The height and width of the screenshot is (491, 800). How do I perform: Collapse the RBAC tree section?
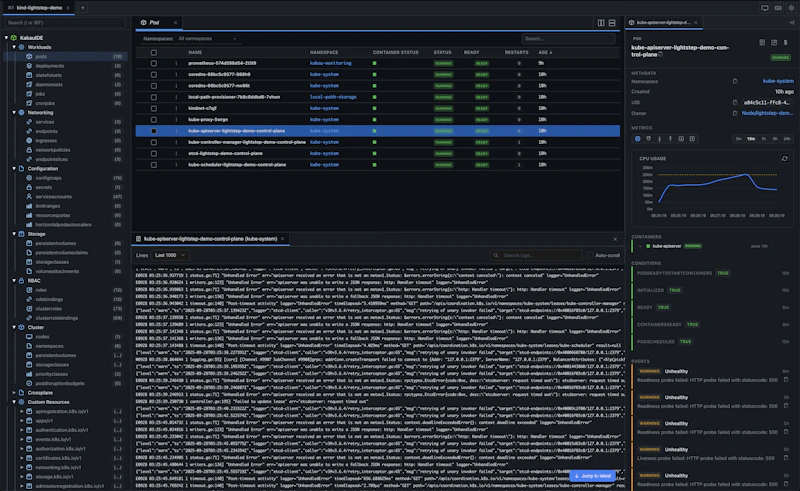tap(14, 281)
